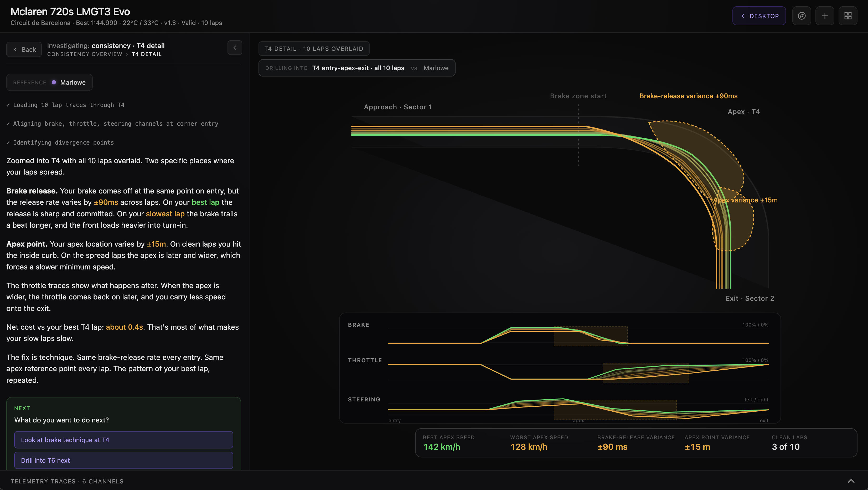Select the Brake zone start marker label

point(578,96)
